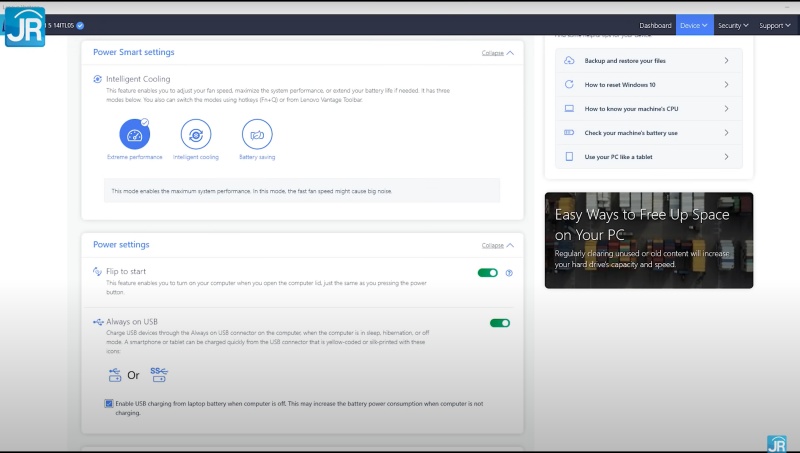Open Easy Ways to Free Up Space article
This screenshot has height=453, width=800.
pyautogui.click(x=648, y=240)
